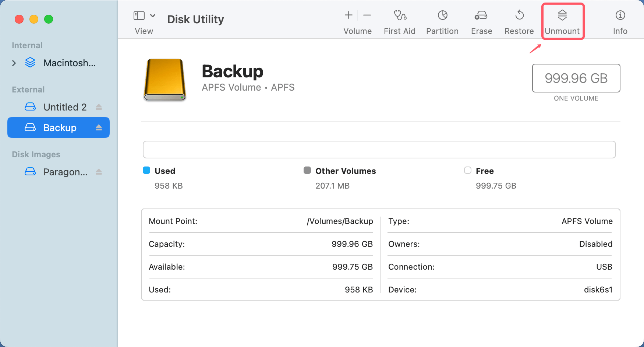The image size is (644, 347).
Task: Click the storage usage bar
Action: pos(379,150)
